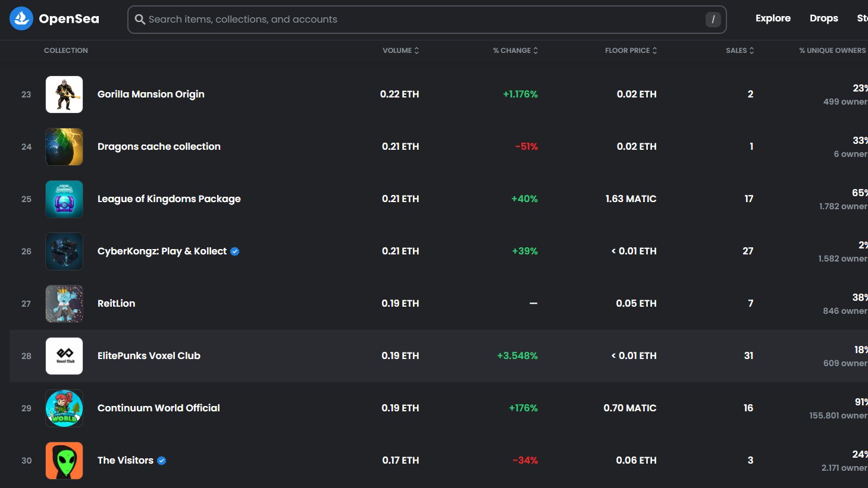Click The Visitors verified badge icon
868x488 pixels.
pos(162,461)
